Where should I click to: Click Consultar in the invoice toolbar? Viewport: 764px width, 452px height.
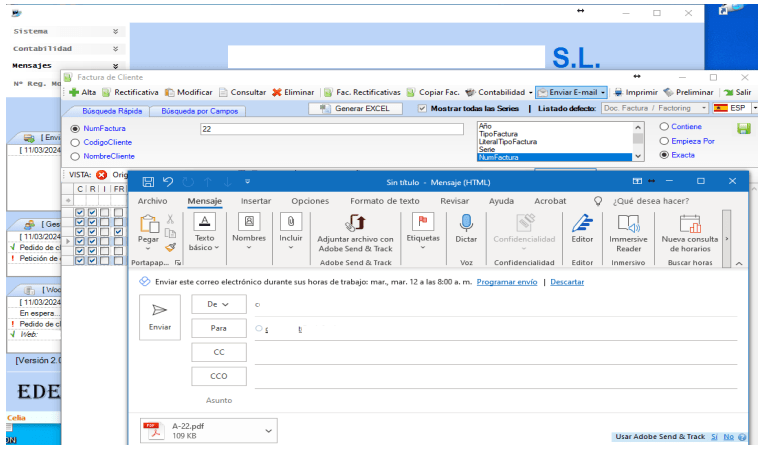243,92
